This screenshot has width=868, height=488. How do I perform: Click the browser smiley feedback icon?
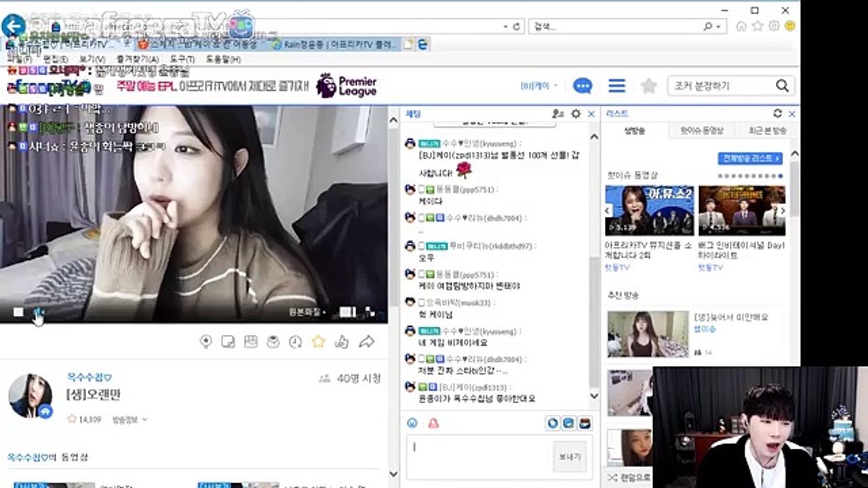(x=789, y=26)
